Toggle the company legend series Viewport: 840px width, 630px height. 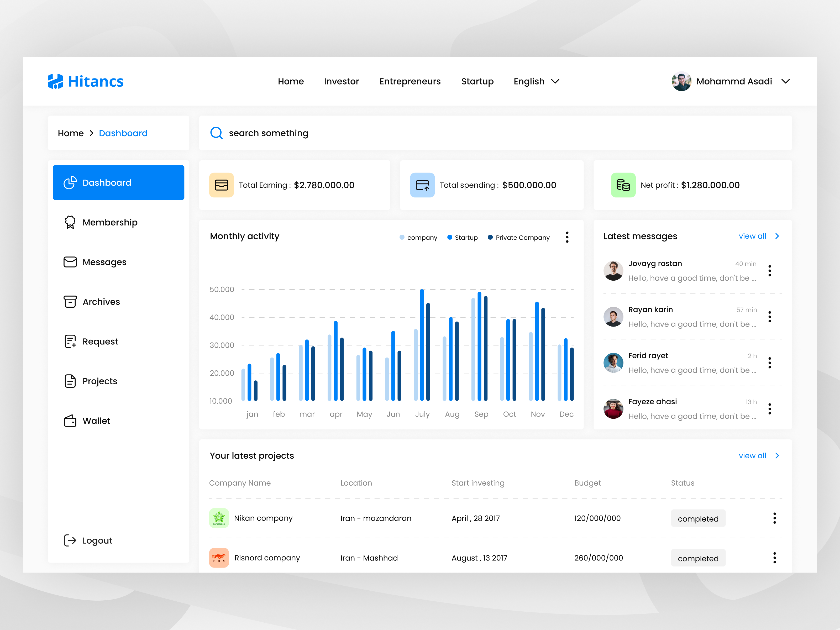point(418,237)
